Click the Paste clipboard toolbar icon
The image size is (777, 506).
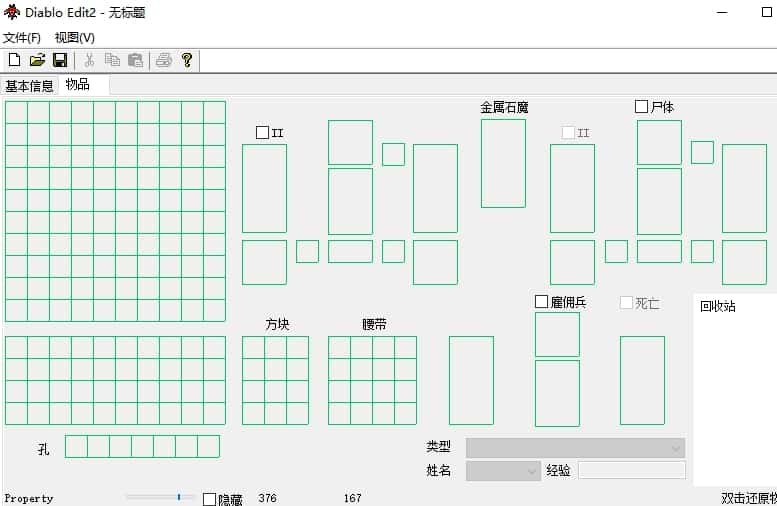(135, 60)
